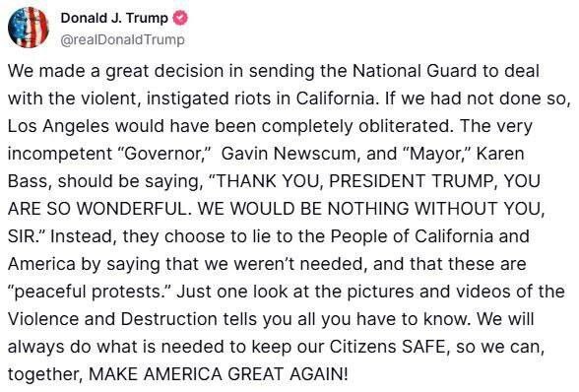Screen dimensions: 579x392
Task: Open the flag-painted profile avatar
Action: pos(28,28)
